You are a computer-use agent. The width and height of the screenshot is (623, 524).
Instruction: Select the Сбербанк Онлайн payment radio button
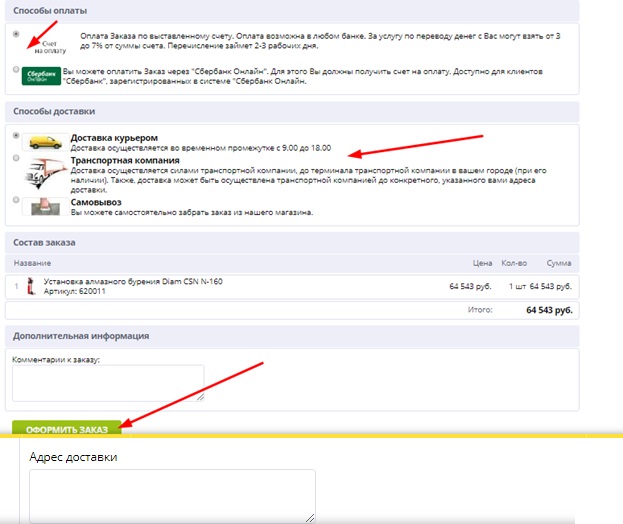tap(15, 70)
